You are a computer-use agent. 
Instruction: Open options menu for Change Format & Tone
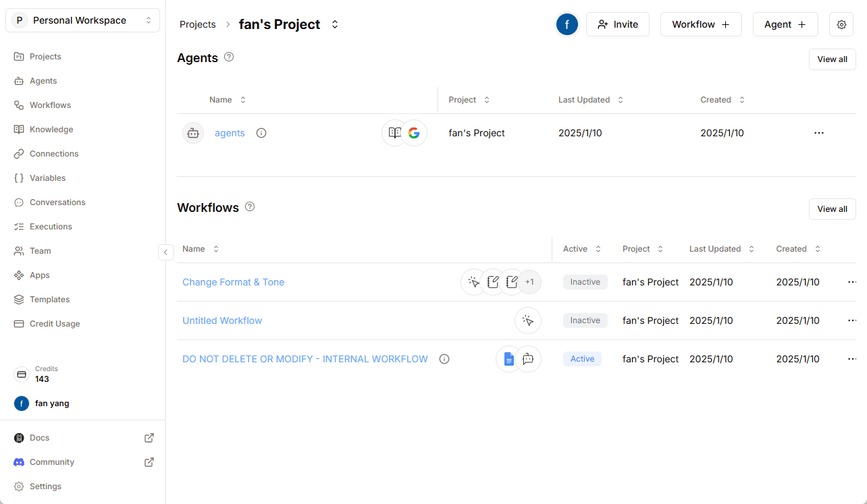pos(852,282)
